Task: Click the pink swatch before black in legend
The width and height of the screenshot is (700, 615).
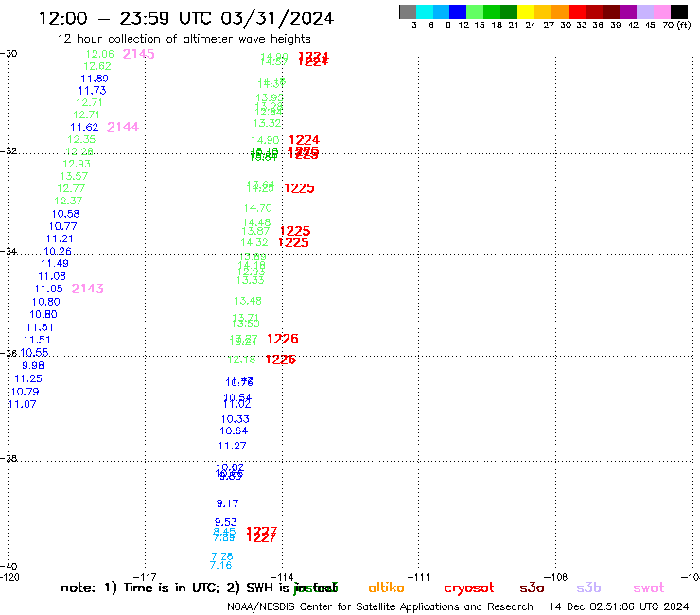Action: pyautogui.click(x=662, y=11)
